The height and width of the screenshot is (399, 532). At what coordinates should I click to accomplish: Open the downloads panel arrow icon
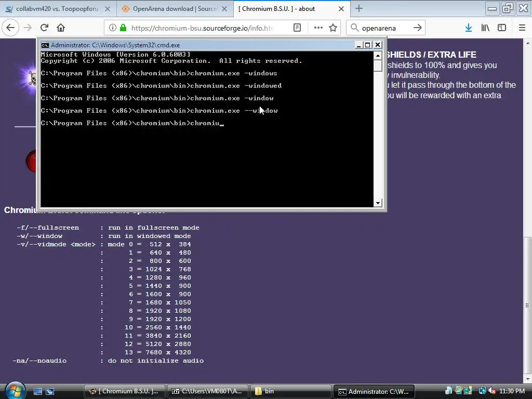[x=469, y=28]
